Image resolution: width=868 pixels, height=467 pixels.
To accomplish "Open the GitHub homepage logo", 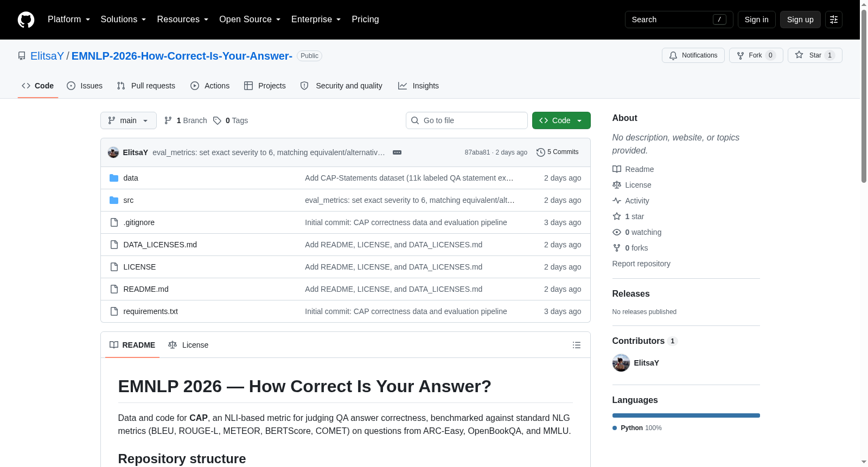I will click(x=26, y=20).
